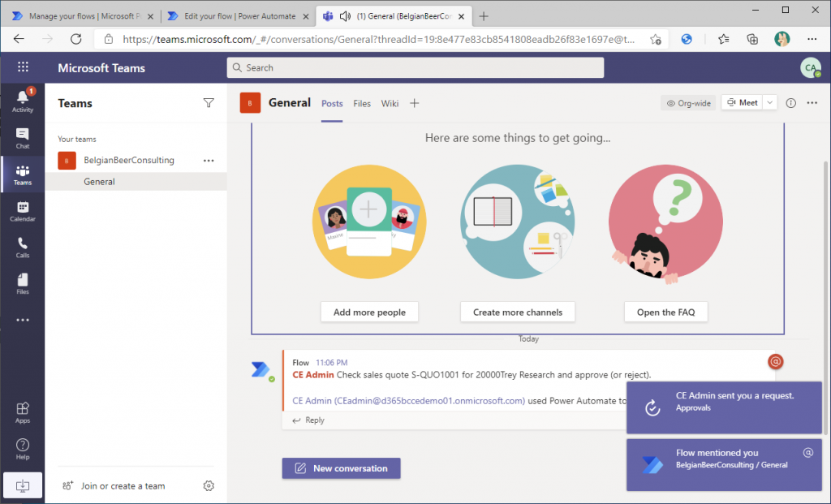Expand the Meet dropdown arrow

click(770, 102)
